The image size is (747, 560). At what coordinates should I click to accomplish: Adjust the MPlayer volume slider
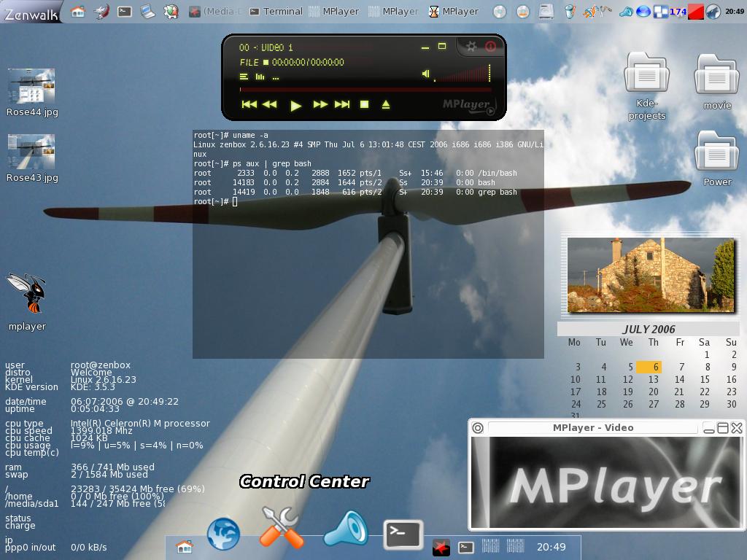pos(462,74)
